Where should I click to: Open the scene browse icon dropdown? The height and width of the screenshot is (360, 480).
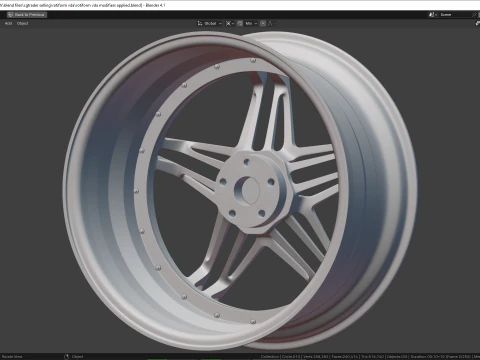point(433,15)
